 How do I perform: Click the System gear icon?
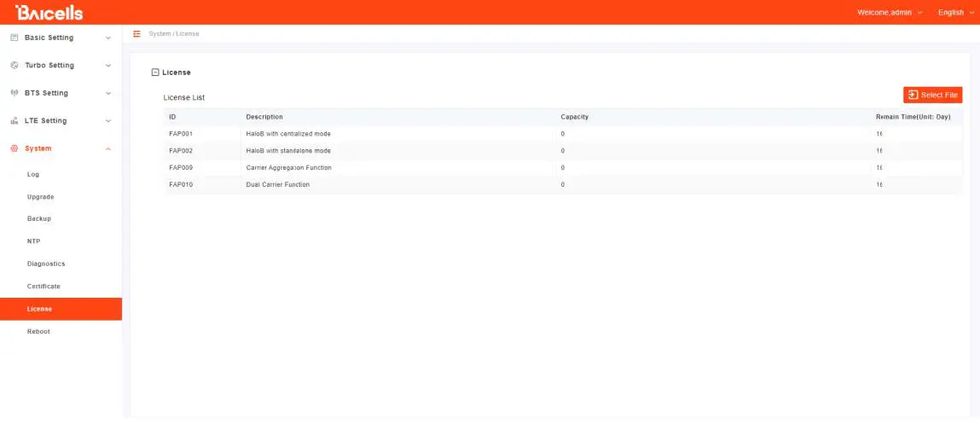(14, 148)
